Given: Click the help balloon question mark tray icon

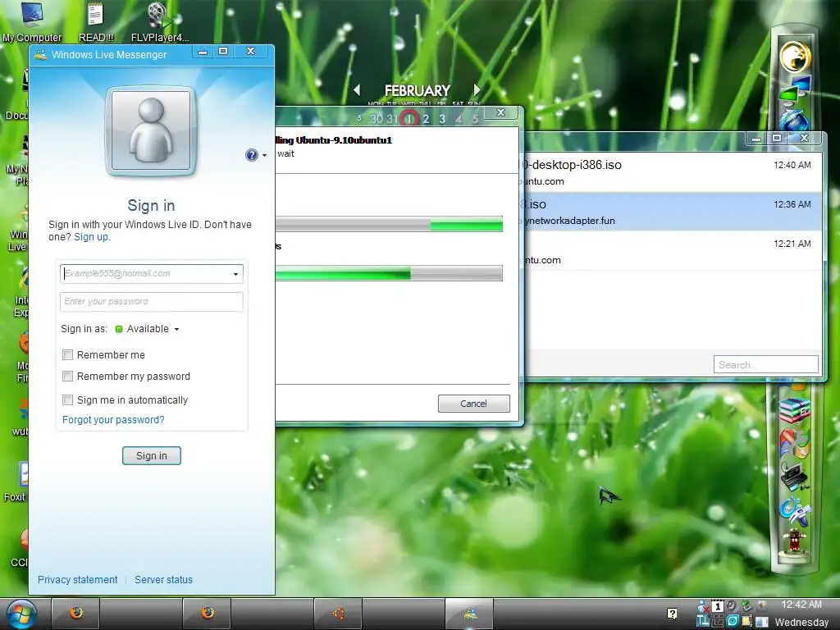Looking at the screenshot, I should pos(672,614).
